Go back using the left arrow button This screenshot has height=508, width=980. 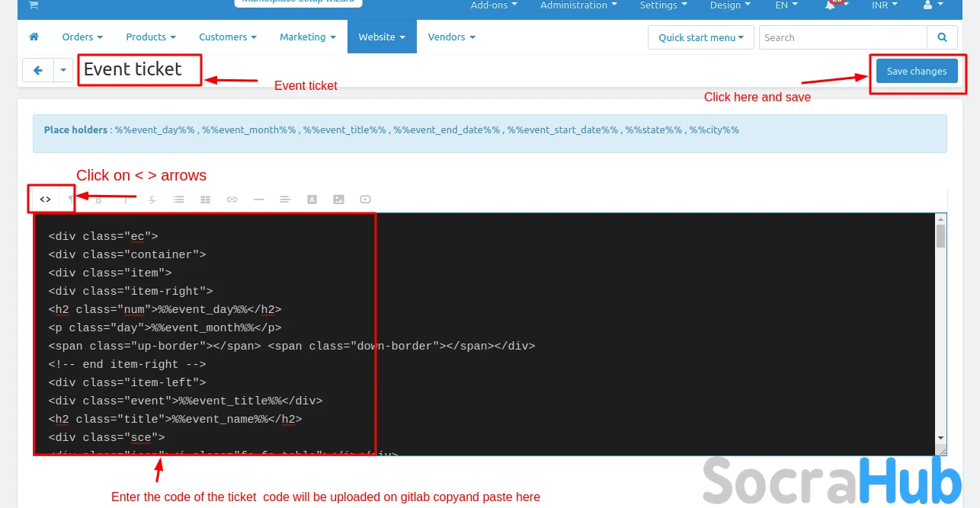pyautogui.click(x=38, y=71)
